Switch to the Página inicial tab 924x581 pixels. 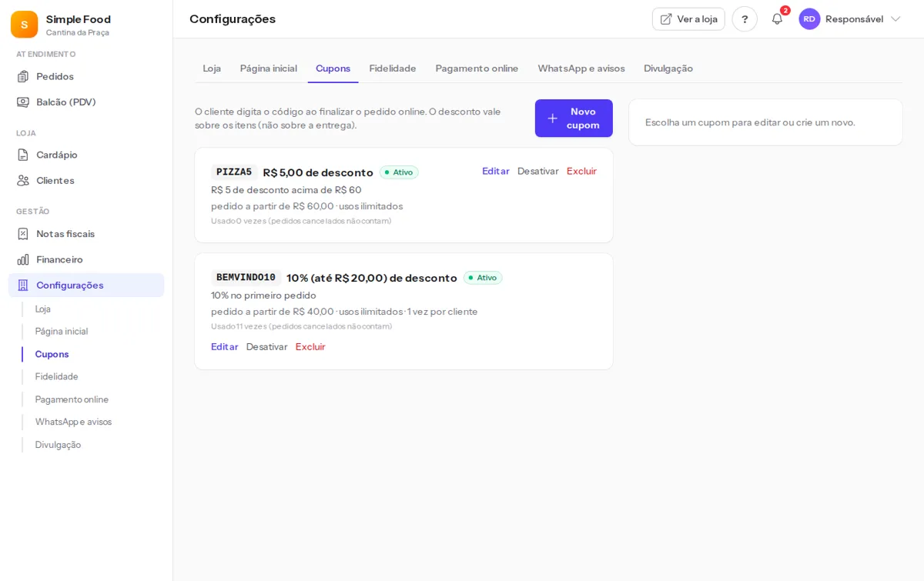point(269,68)
